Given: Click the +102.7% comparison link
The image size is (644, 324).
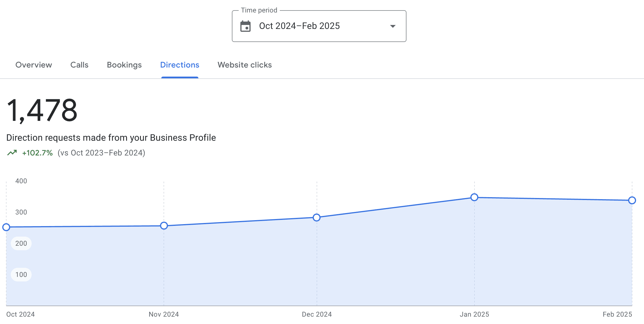Looking at the screenshot, I should (x=37, y=153).
